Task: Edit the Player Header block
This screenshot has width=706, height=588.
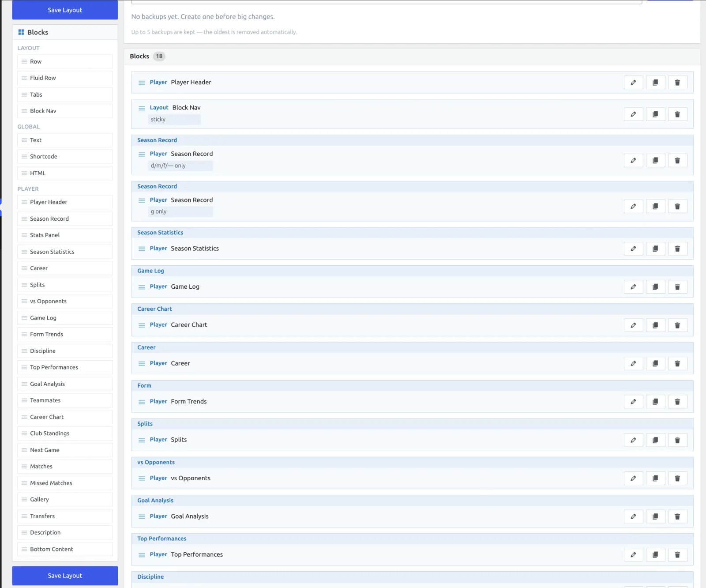Action: 633,83
